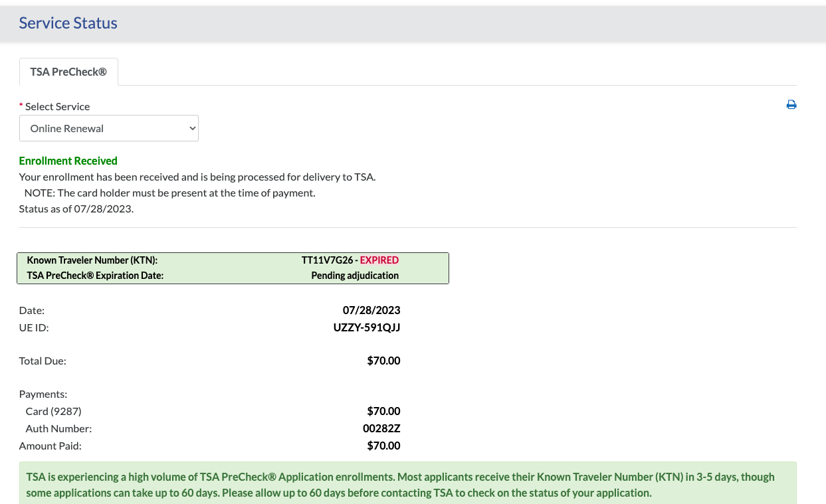The image size is (826, 504).
Task: Click the Card (9287) amount $70.00
Action: 383,412
